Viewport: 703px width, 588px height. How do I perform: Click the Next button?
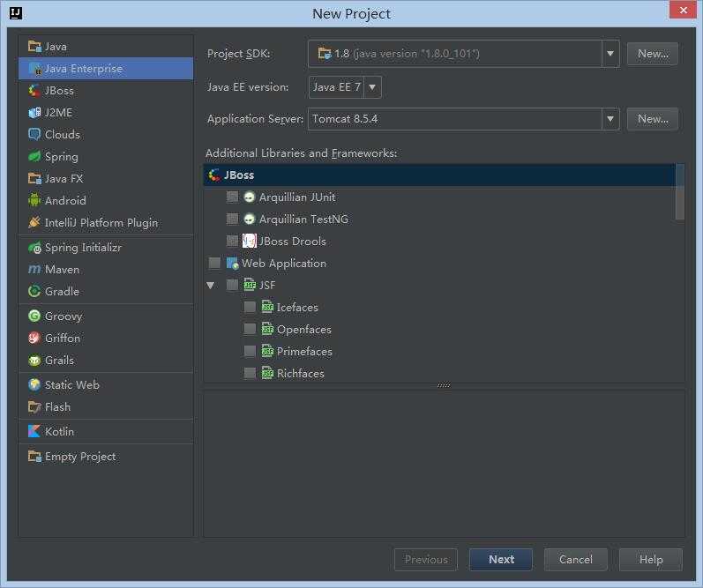pos(501,559)
